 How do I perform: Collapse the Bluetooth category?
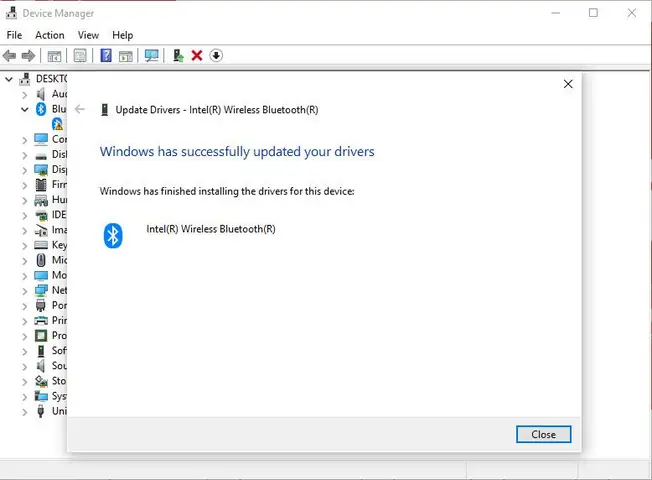[25, 109]
